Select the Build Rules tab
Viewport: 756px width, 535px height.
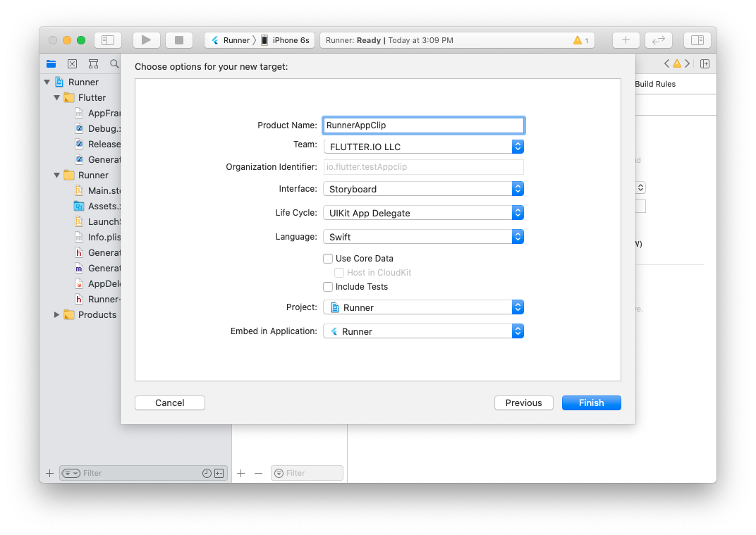pos(654,84)
